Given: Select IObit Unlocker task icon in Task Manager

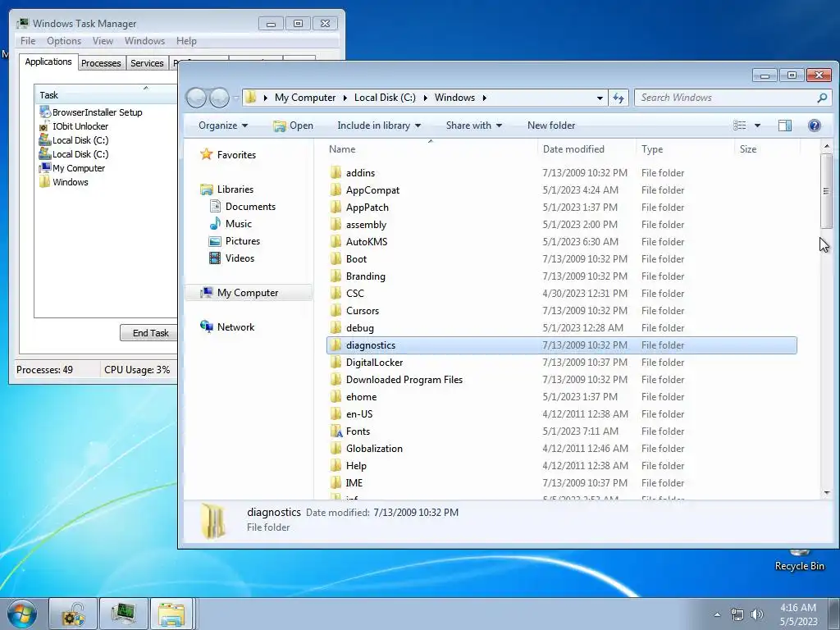Looking at the screenshot, I should (45, 126).
